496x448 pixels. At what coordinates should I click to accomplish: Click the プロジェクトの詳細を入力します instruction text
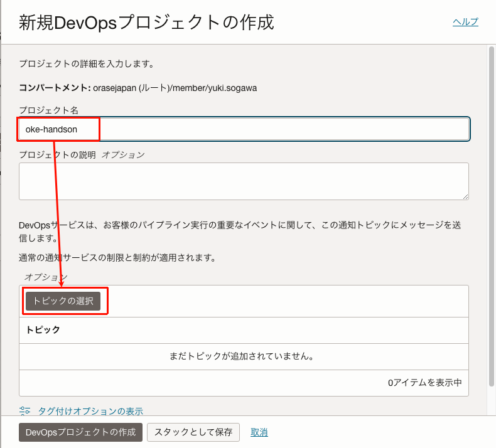tap(87, 63)
